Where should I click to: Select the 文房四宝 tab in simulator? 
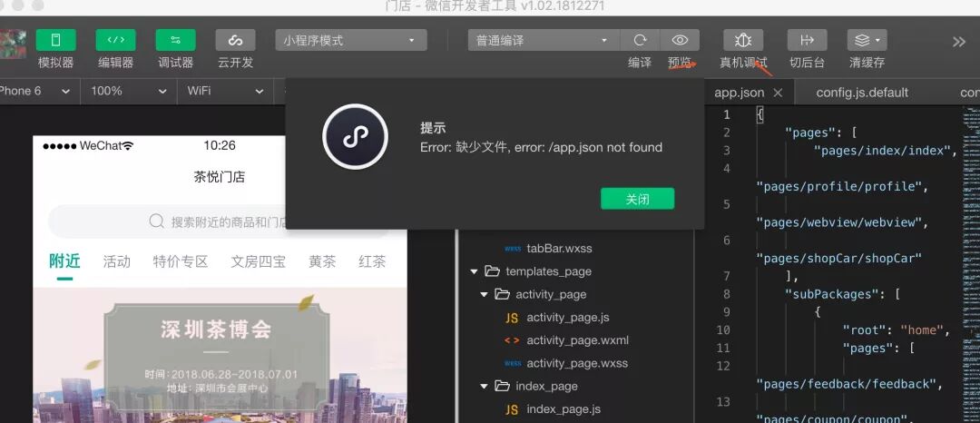pos(258,261)
